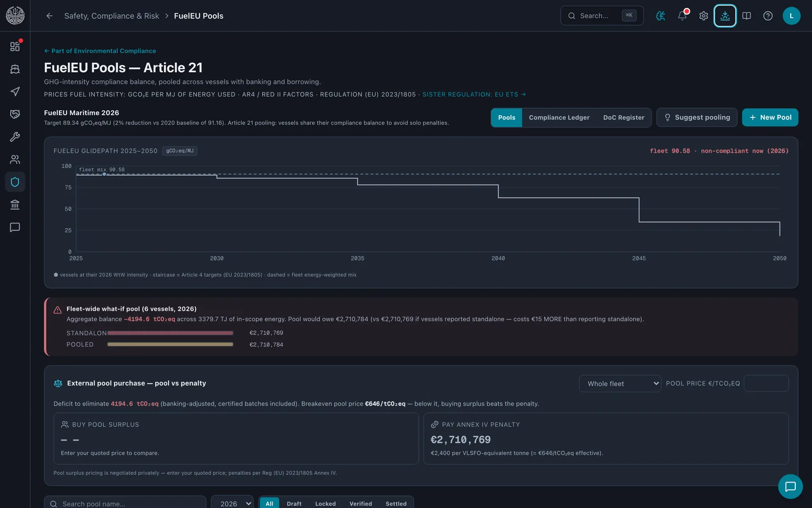Click the Suggest pooling button
Image resolution: width=812 pixels, height=508 pixels.
(697, 117)
